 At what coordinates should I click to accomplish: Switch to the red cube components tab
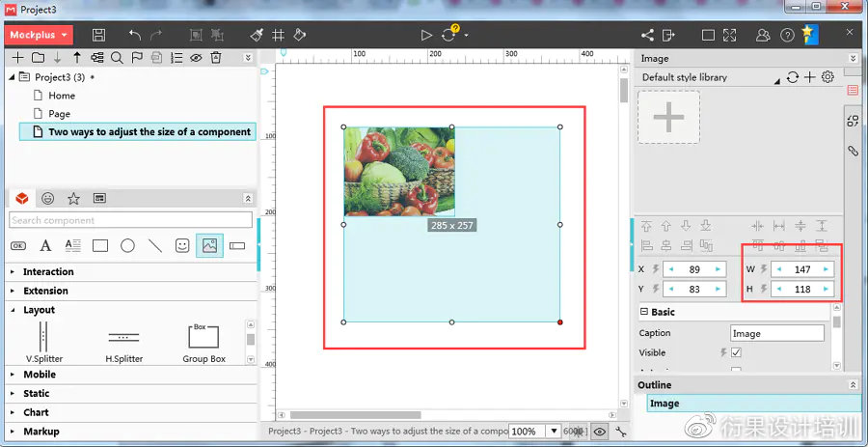pyautogui.click(x=22, y=198)
